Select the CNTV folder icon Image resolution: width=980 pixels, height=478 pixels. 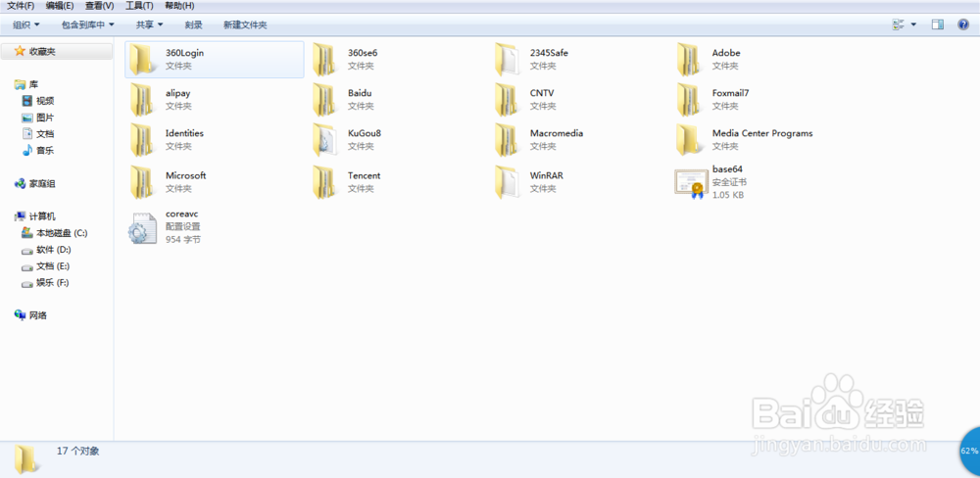(x=507, y=100)
